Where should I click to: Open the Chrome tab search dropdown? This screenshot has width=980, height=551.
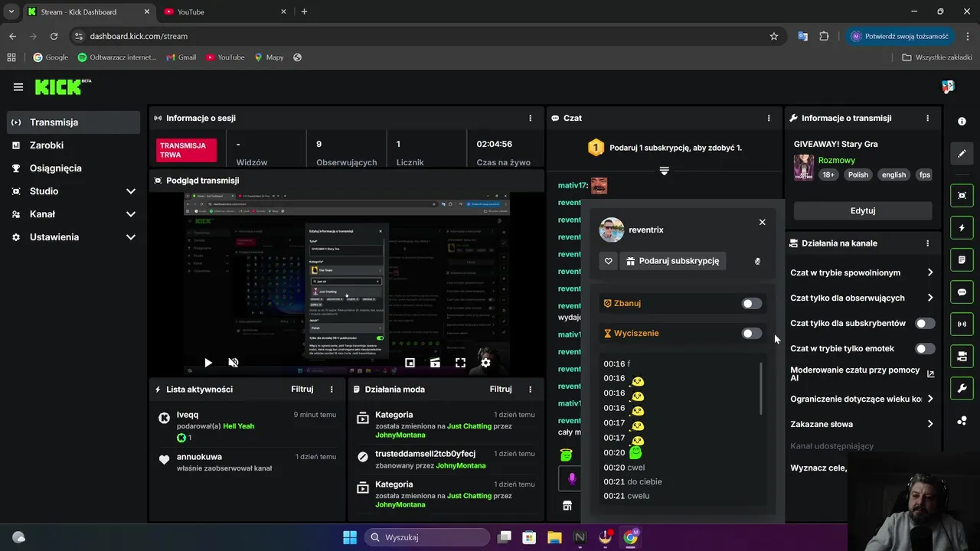click(11, 11)
